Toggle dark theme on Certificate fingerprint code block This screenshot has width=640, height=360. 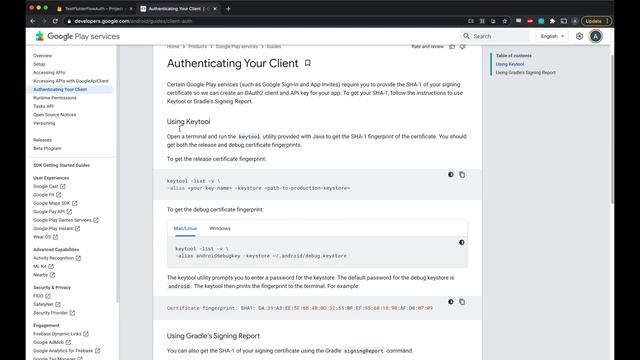tap(451, 302)
